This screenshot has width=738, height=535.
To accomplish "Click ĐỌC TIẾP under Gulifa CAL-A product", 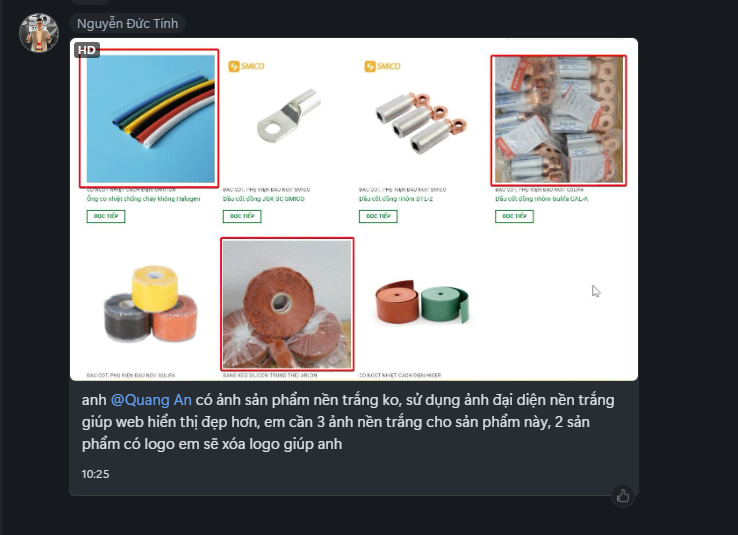I will click(514, 216).
